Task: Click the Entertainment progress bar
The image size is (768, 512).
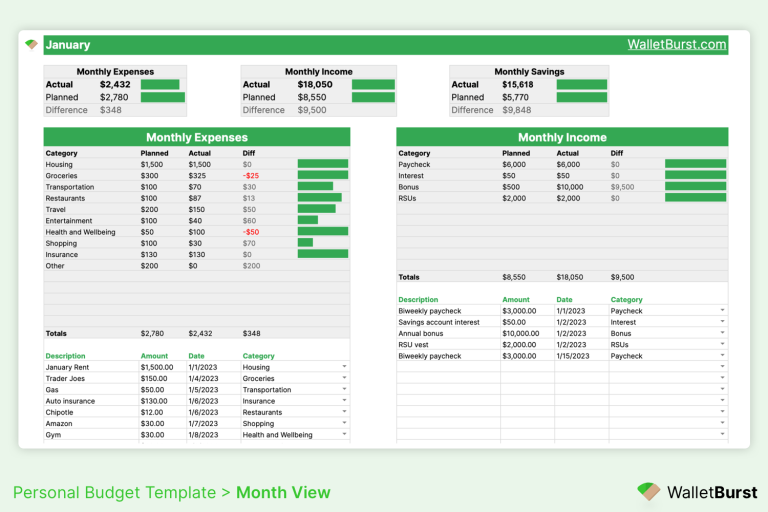Action: pyautogui.click(x=308, y=220)
